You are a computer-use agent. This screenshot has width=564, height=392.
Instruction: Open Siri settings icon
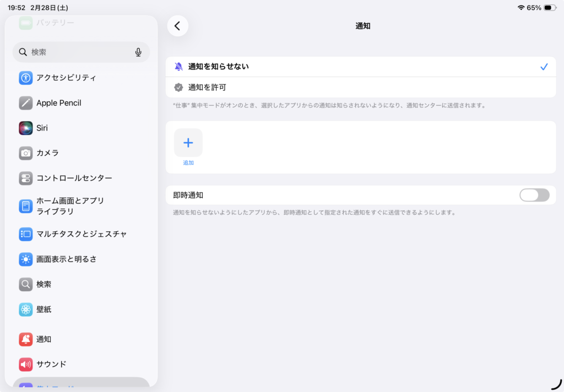coord(26,128)
